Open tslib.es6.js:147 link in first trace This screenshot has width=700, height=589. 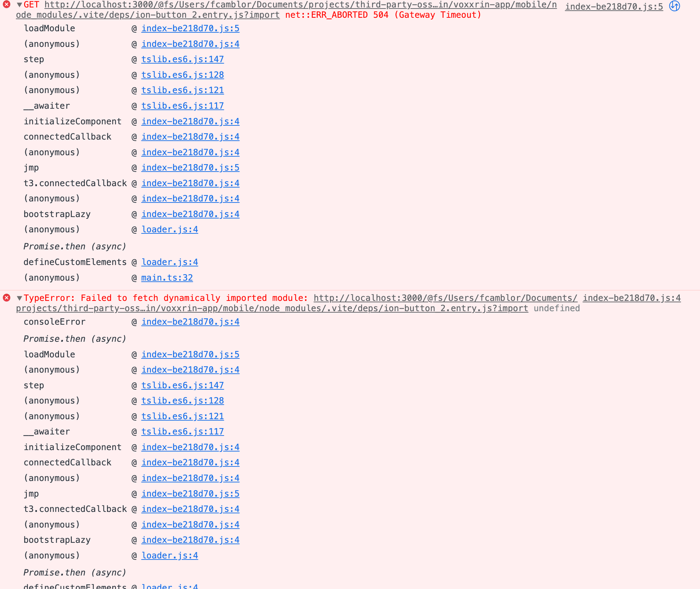[x=183, y=59]
